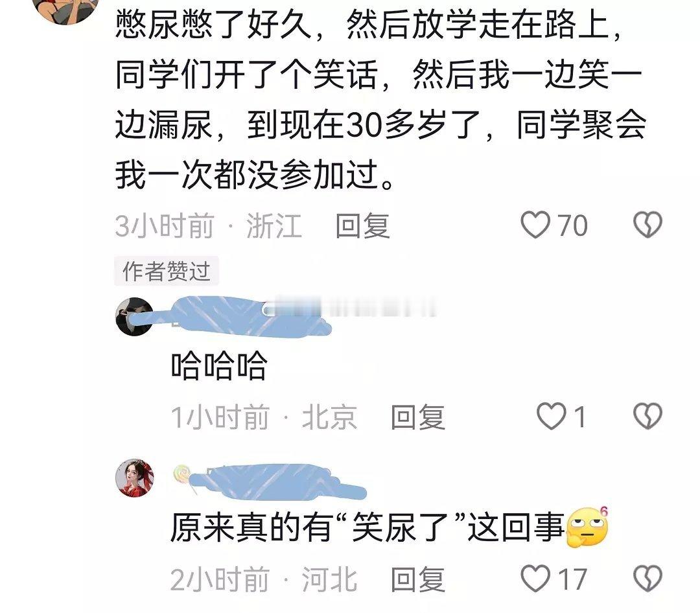Reply to the Beijing 哈哈哈 comment

tap(418, 417)
